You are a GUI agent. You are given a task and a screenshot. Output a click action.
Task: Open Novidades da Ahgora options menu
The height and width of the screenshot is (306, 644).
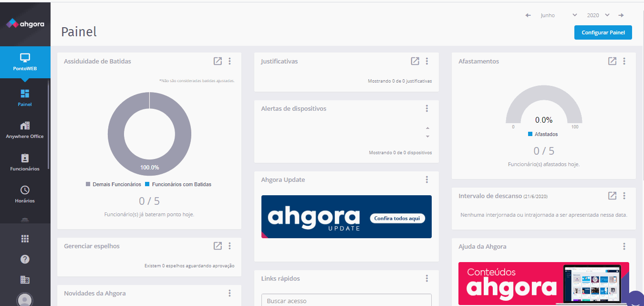point(229,293)
